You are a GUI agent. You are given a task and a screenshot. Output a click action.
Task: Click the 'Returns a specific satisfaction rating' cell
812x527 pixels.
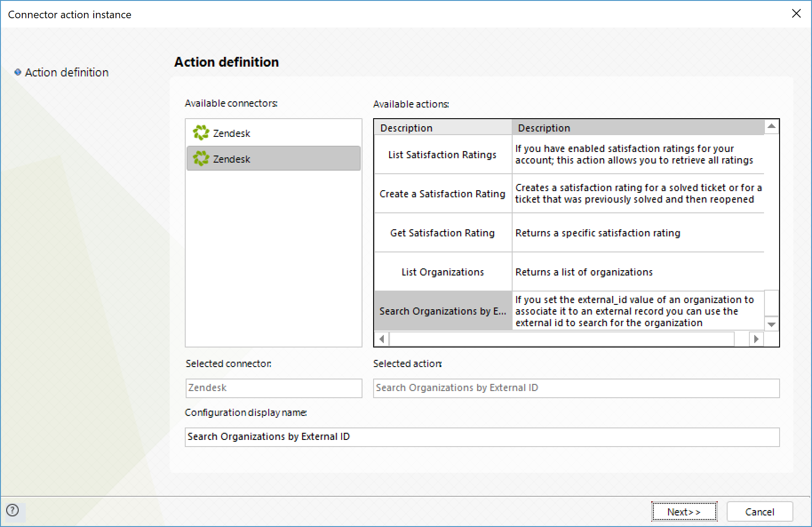(x=638, y=233)
